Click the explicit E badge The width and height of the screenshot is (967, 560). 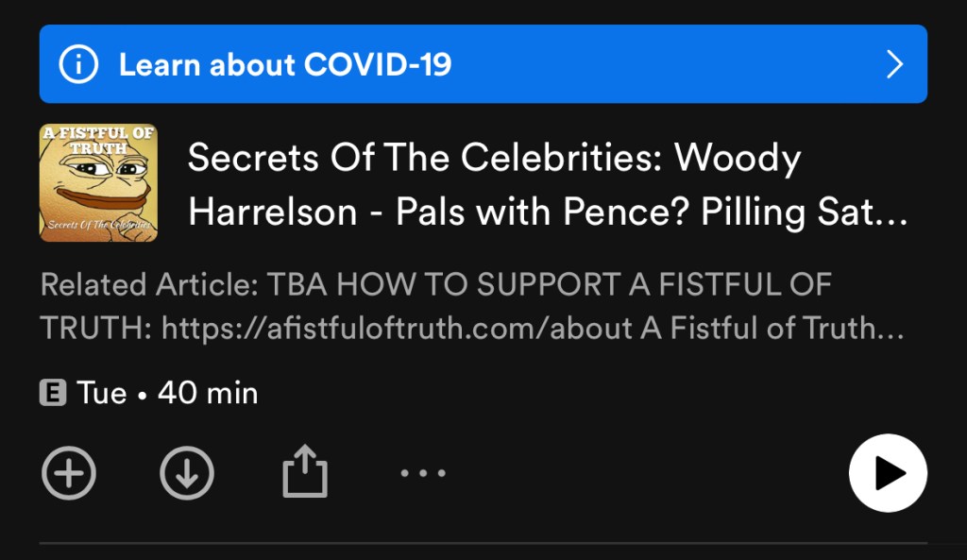tap(53, 393)
